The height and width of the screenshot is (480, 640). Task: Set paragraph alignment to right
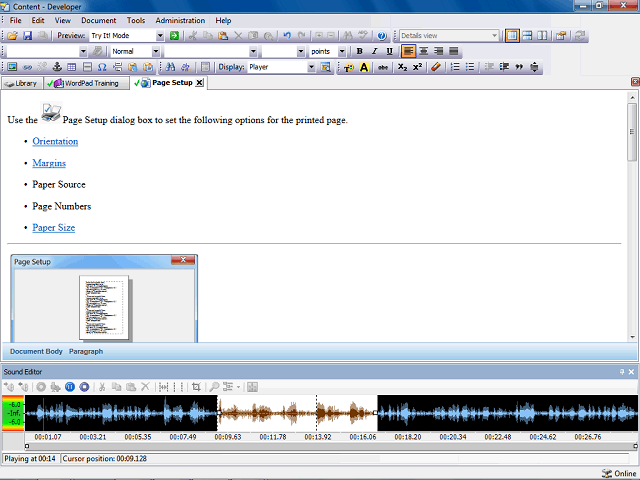point(438,51)
